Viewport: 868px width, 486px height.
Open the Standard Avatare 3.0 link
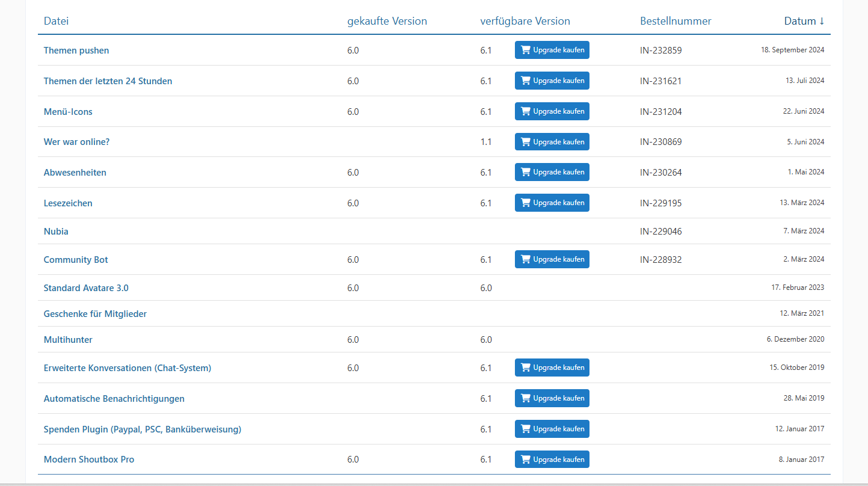[86, 288]
